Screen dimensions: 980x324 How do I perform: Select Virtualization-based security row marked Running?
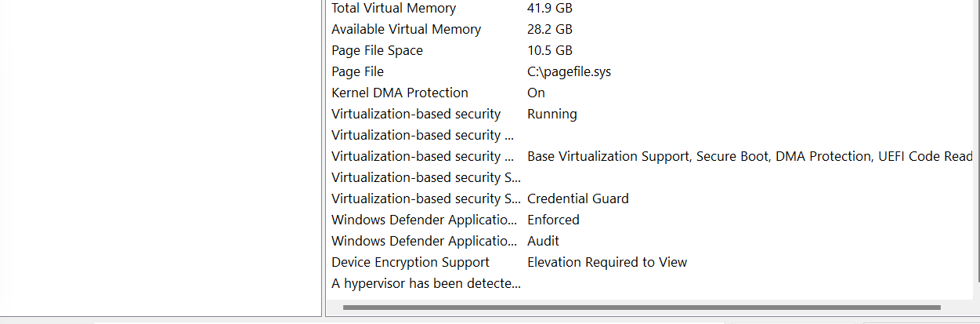coord(416,115)
